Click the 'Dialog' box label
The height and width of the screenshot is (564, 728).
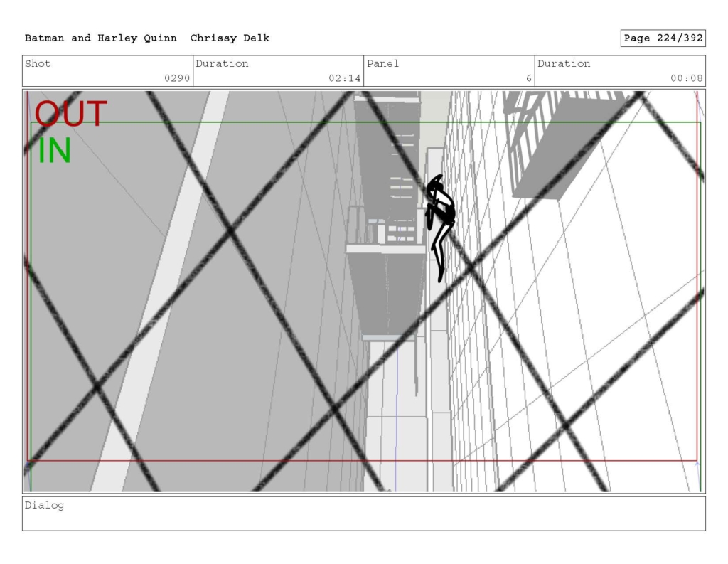click(x=44, y=506)
